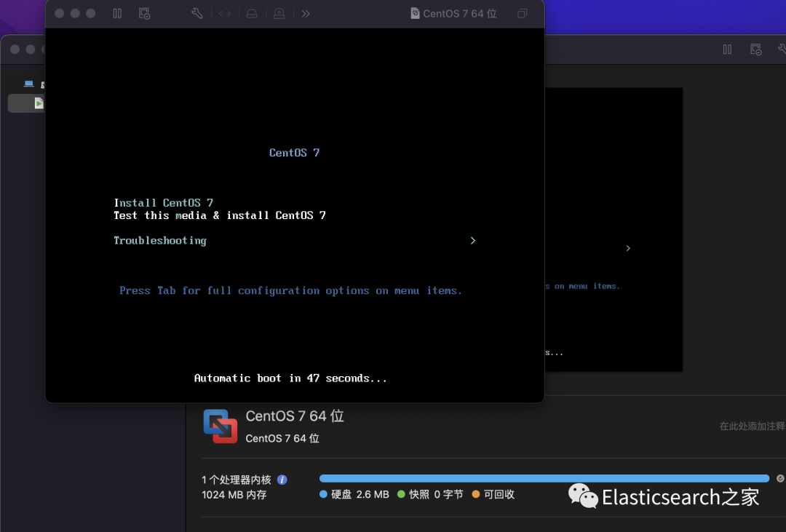786x532 pixels.
Task: Open snapshots from front window toolbar
Action: pos(144,14)
